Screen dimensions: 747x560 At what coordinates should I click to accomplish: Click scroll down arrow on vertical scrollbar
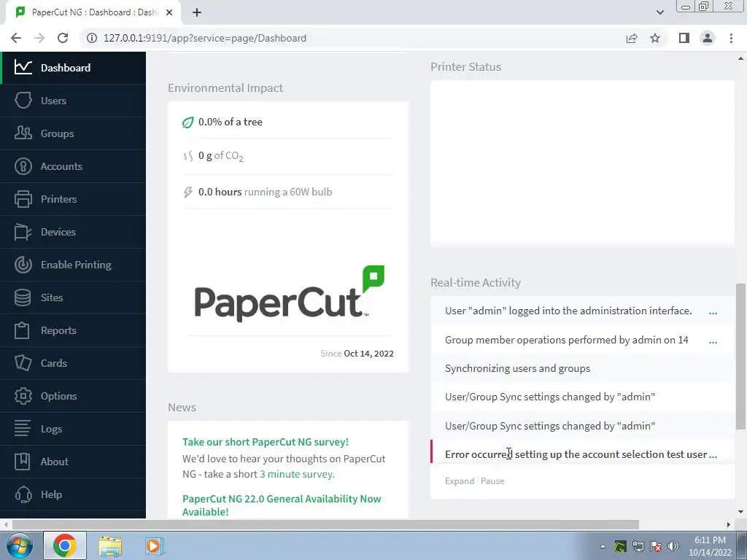tap(740, 512)
